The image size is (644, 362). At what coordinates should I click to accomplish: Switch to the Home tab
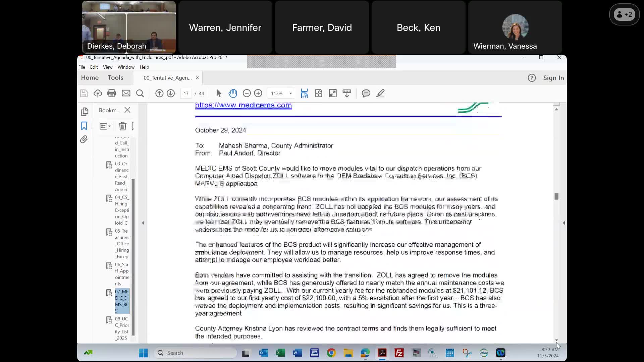(90, 78)
